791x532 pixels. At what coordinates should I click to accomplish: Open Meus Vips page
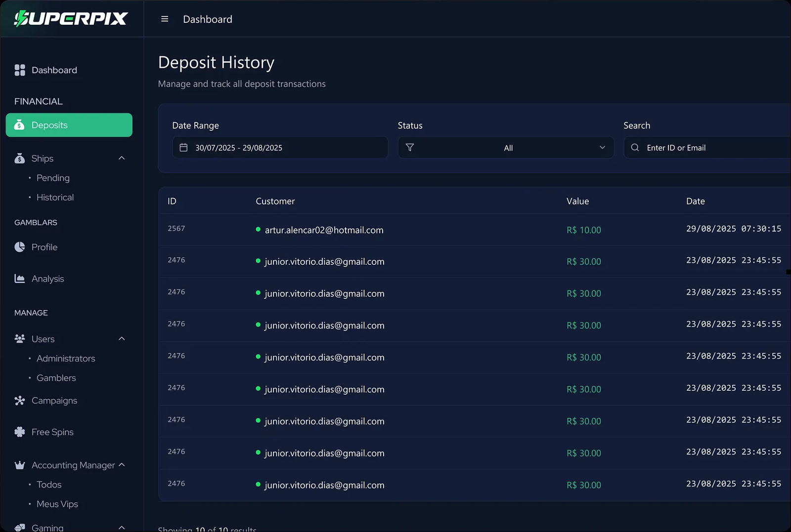tap(57, 504)
